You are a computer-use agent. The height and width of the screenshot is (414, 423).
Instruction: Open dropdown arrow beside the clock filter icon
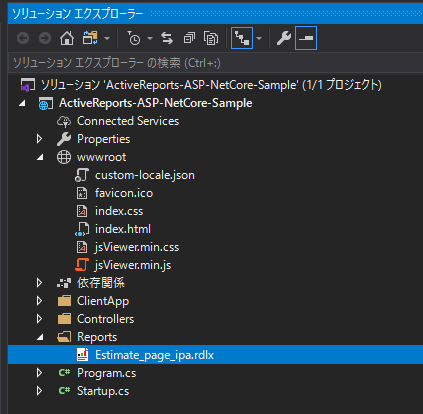click(x=150, y=39)
